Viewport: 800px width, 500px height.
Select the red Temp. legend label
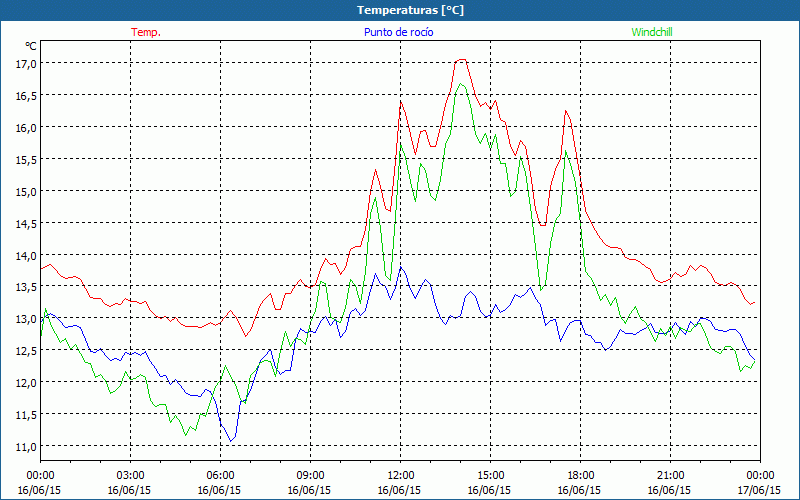pos(146,32)
